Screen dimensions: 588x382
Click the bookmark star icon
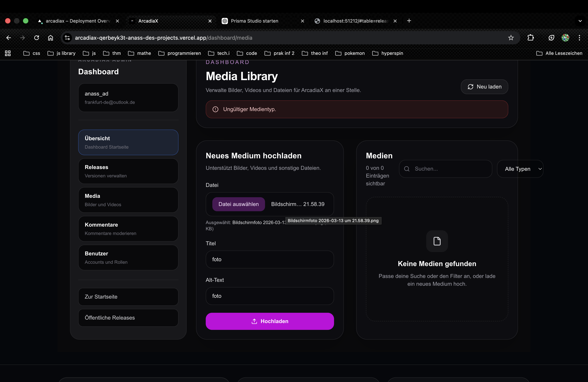511,38
